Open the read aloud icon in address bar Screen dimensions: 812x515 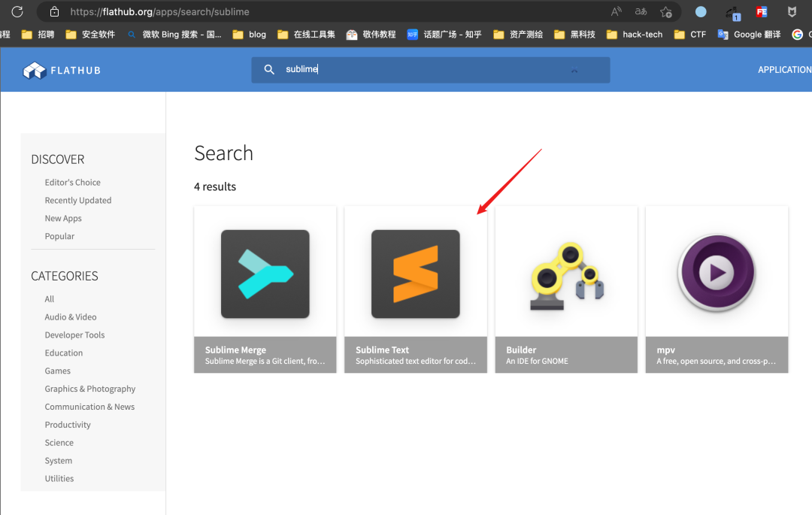coord(616,11)
